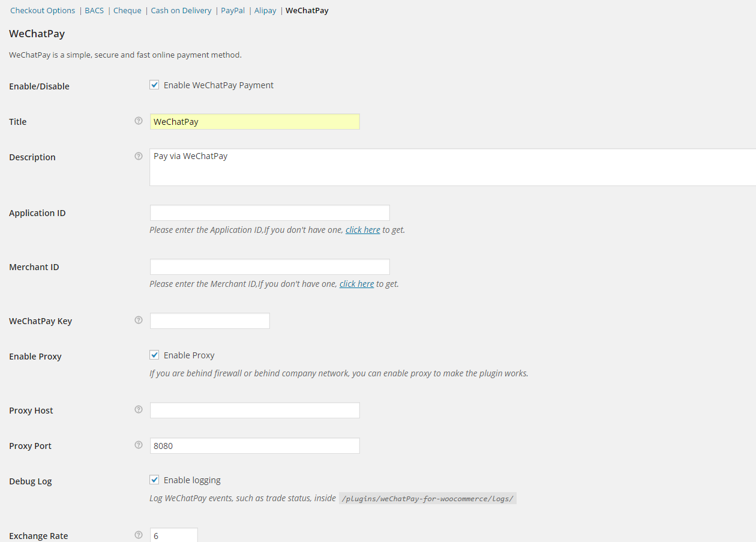Click the 'Debug Log' row label

click(x=31, y=481)
